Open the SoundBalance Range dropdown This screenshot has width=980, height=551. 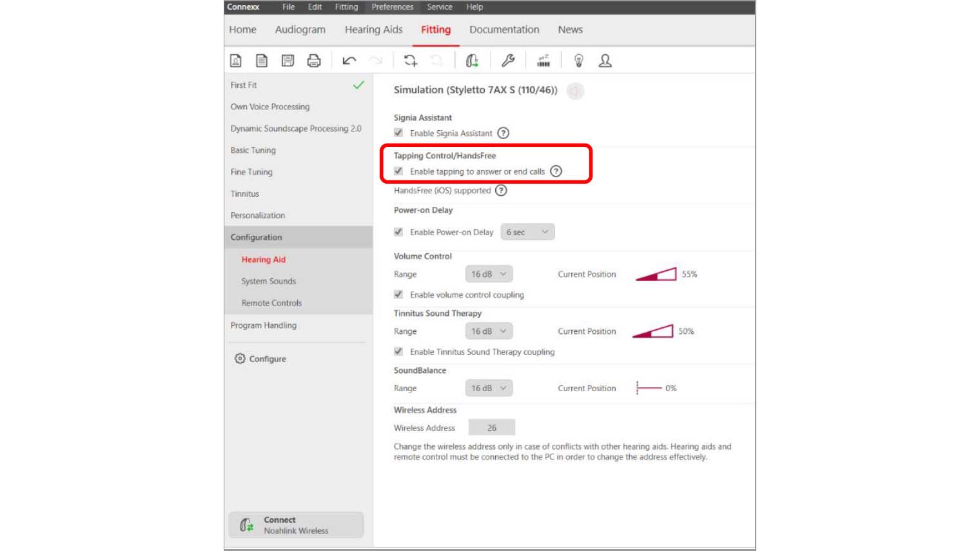(x=489, y=388)
